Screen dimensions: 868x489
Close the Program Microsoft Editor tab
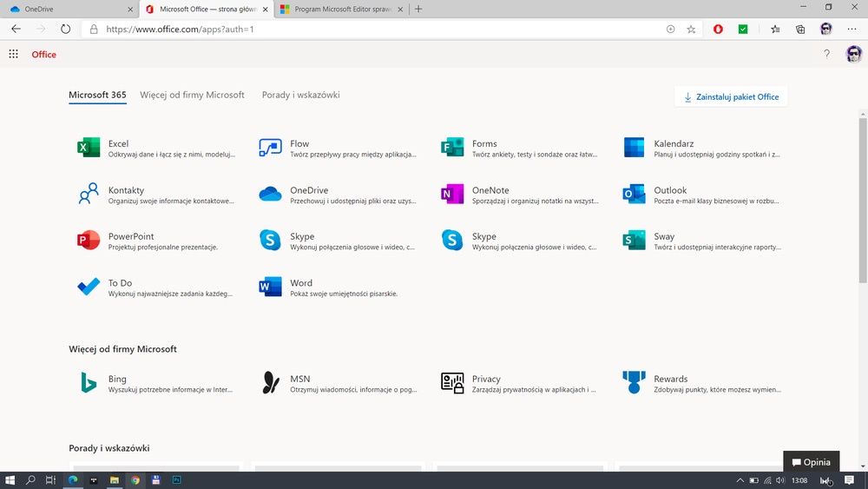coord(400,10)
